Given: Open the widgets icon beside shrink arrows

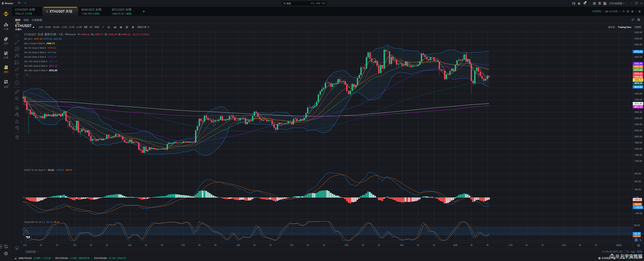Looking at the screenshot, I should pos(639,20).
